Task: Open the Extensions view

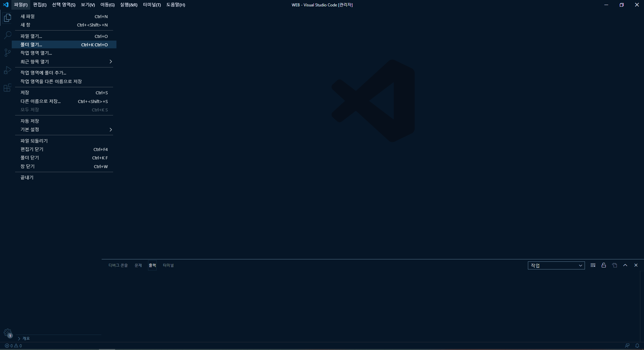Action: pos(7,88)
